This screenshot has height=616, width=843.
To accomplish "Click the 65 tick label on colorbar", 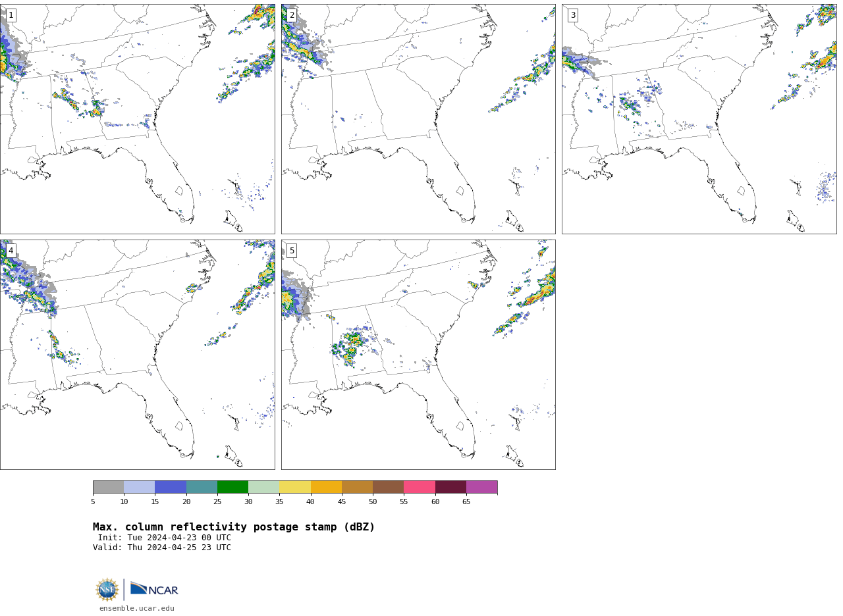I will 466,502.
